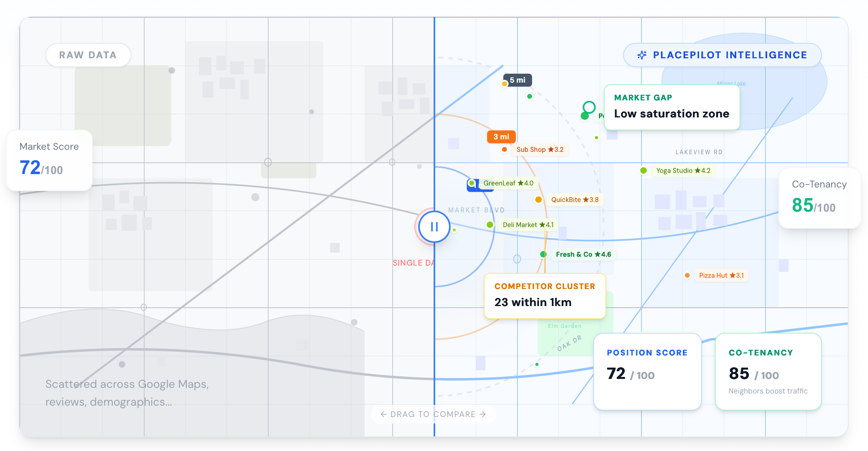Click the Position Score 72 card
This screenshot has height=451, width=868.
coord(647,371)
